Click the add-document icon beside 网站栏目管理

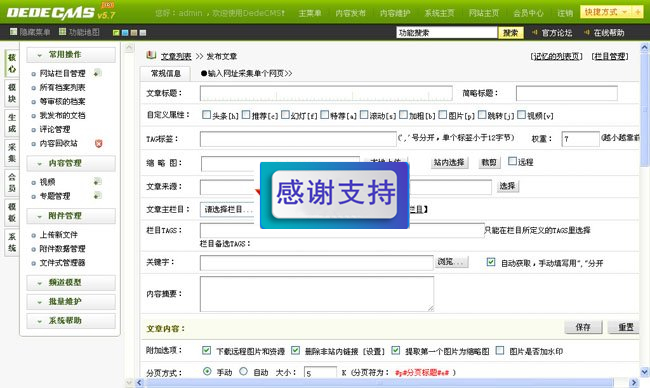pos(97,73)
